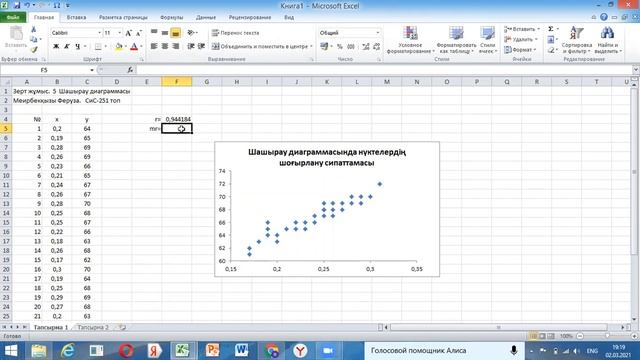This screenshot has height=360, width=640.
Task: Open the PowerPoint app in taskbar
Action: (x=213, y=351)
